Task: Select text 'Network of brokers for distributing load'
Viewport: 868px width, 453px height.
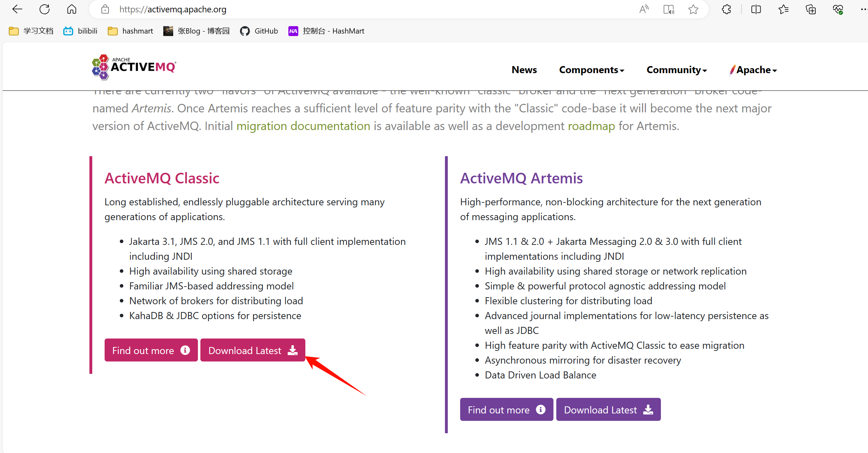Action: tap(216, 301)
